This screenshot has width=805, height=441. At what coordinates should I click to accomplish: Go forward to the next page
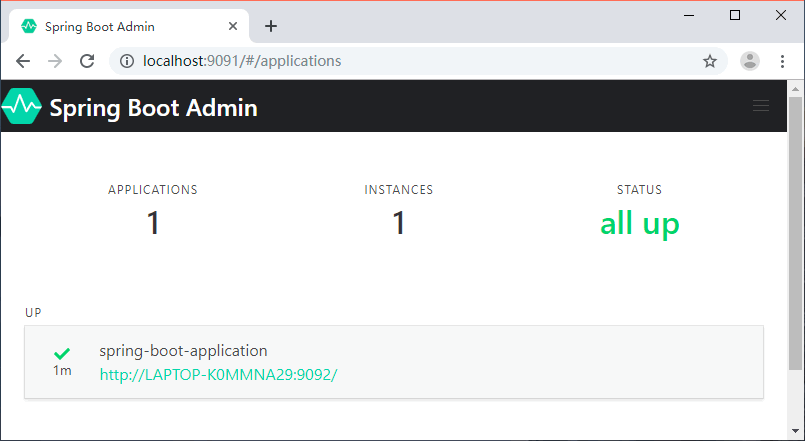pyautogui.click(x=55, y=61)
